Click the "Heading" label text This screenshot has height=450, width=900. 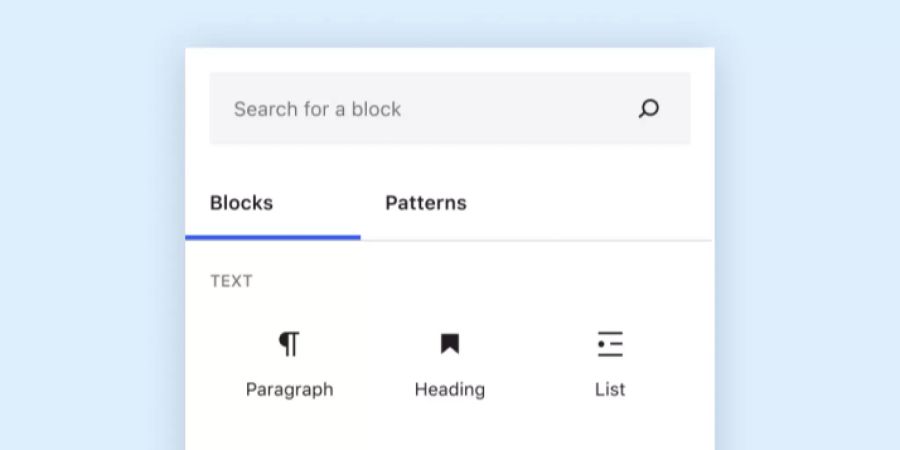450,390
